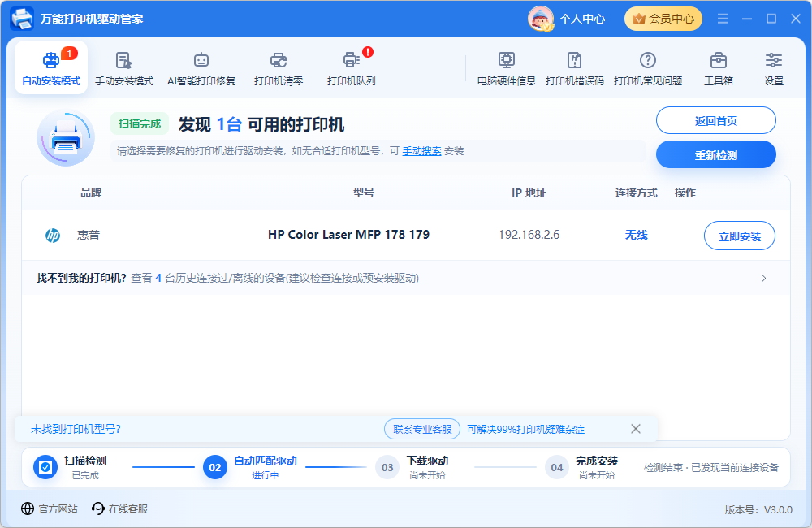Click the 型号 column header

click(364, 193)
